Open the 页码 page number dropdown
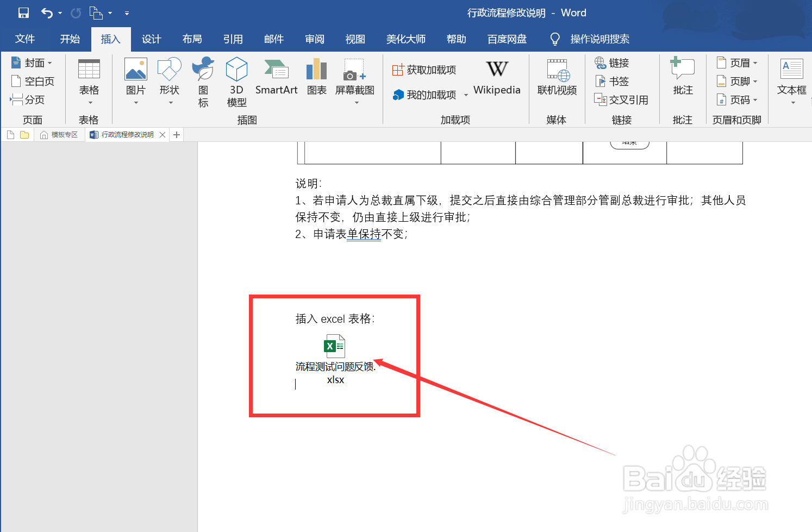 pos(737,100)
